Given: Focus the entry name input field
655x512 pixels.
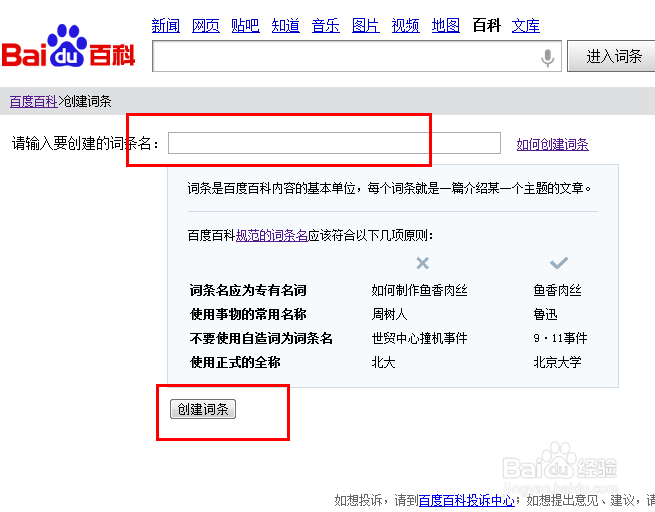Looking at the screenshot, I should coord(334,143).
